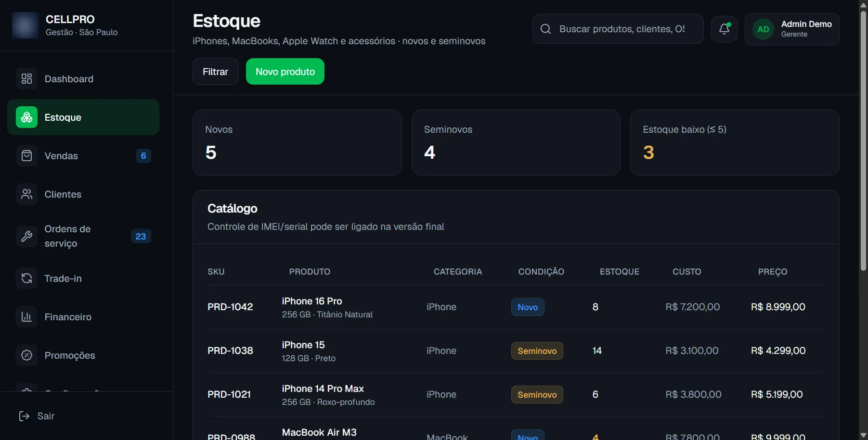Click cost R$ 3.100,00
868x440 pixels.
click(692, 351)
